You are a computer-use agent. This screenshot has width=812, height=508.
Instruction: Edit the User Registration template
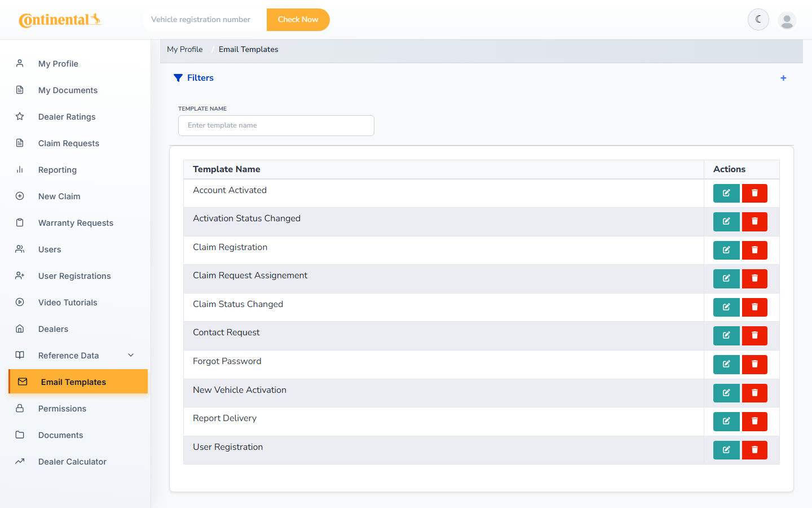point(726,450)
